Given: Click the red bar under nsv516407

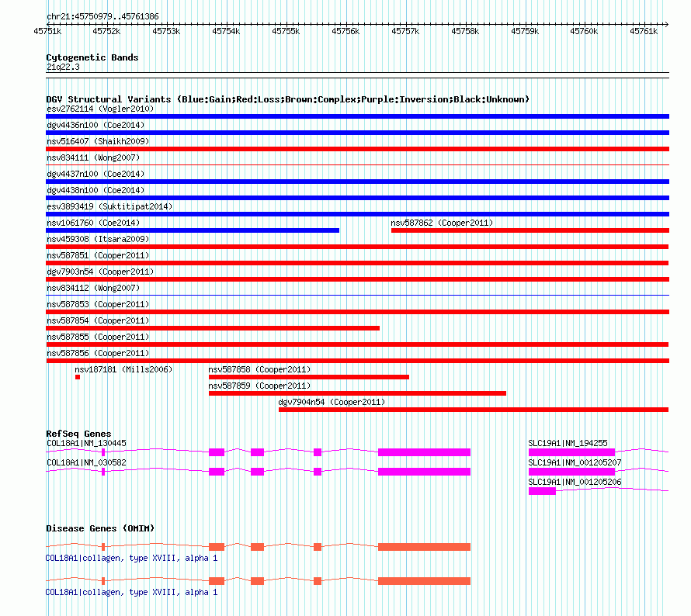Looking at the screenshot, I should (357, 149).
